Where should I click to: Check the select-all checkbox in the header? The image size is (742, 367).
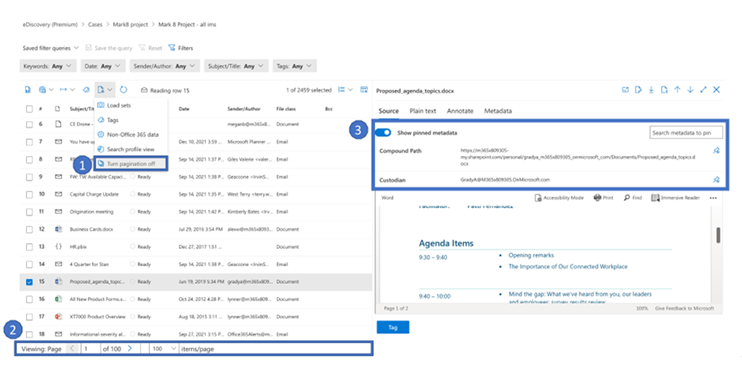[29, 109]
